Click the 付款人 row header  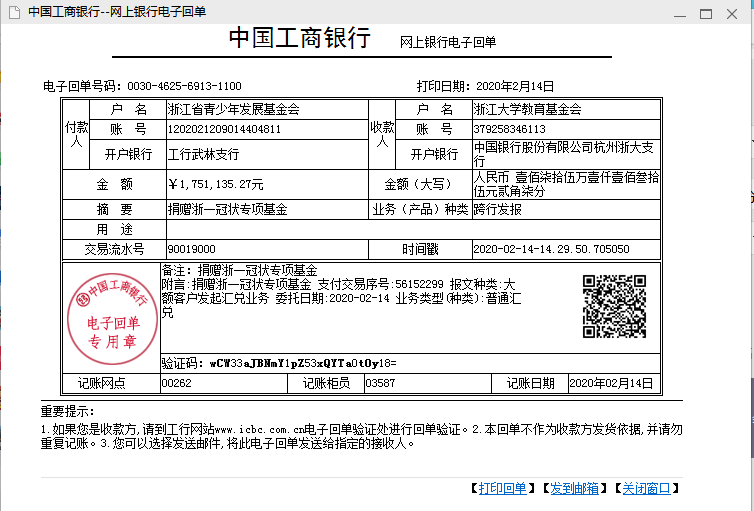(x=76, y=135)
